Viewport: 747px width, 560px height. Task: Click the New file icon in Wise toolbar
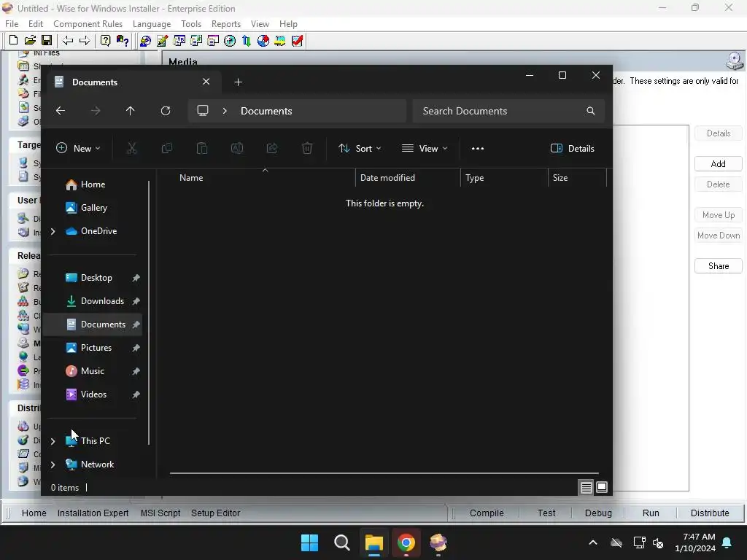coord(13,41)
